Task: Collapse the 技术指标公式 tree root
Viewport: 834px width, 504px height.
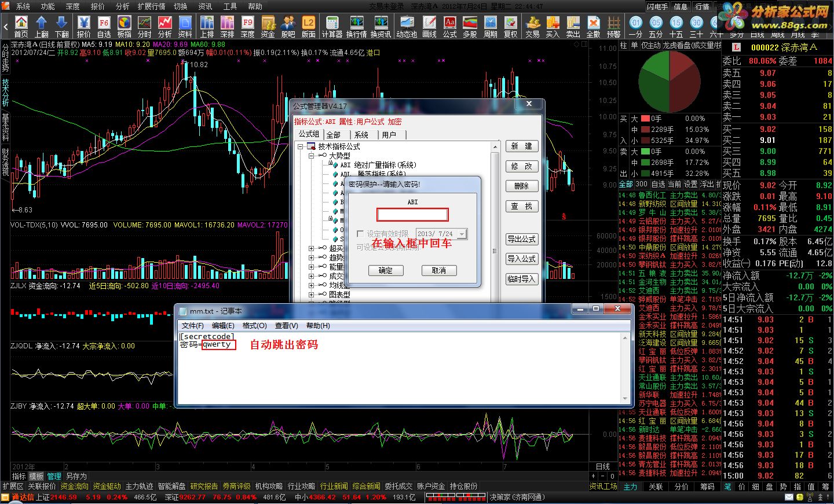Action: [x=301, y=146]
